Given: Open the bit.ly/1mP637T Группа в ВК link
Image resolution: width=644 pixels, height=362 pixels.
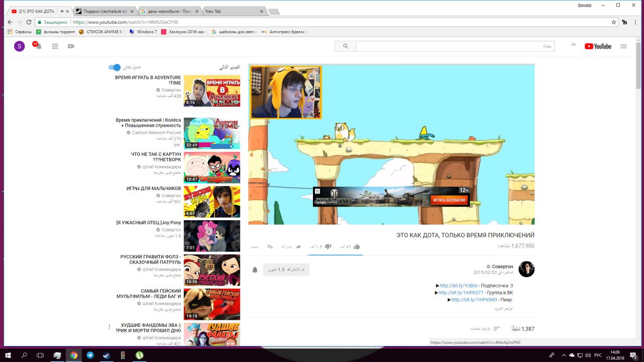Looking at the screenshot, I should 461,293.
